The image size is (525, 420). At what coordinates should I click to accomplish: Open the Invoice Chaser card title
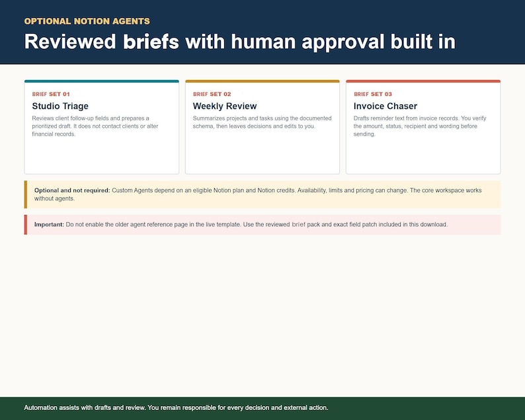point(385,106)
